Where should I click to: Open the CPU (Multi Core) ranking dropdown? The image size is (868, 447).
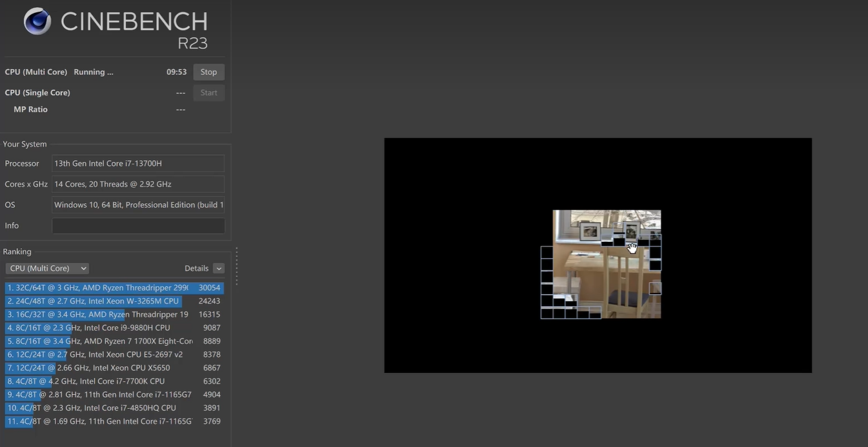click(x=47, y=268)
